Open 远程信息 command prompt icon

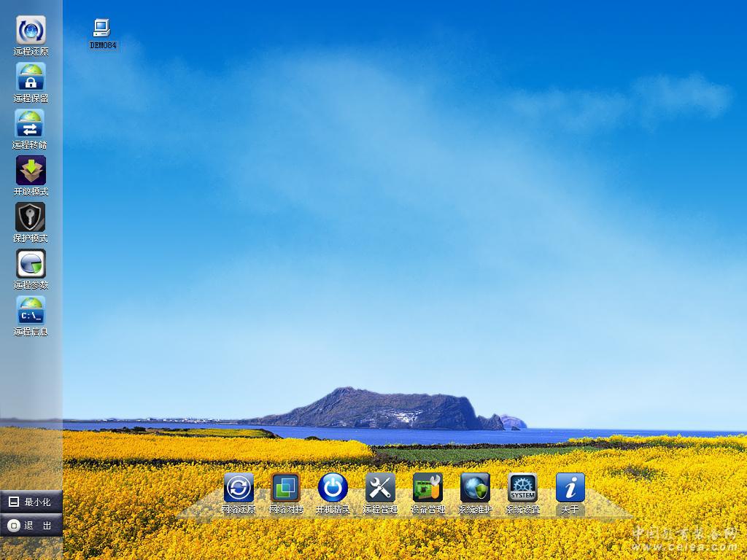[31, 311]
